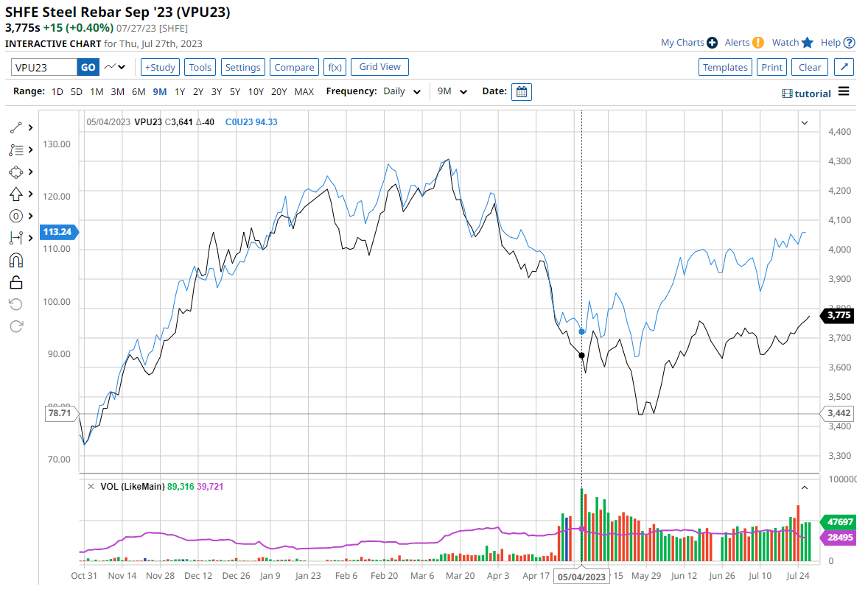The height and width of the screenshot is (595, 868).
Task: Click the pop-out chart arrow button
Action: [x=844, y=67]
